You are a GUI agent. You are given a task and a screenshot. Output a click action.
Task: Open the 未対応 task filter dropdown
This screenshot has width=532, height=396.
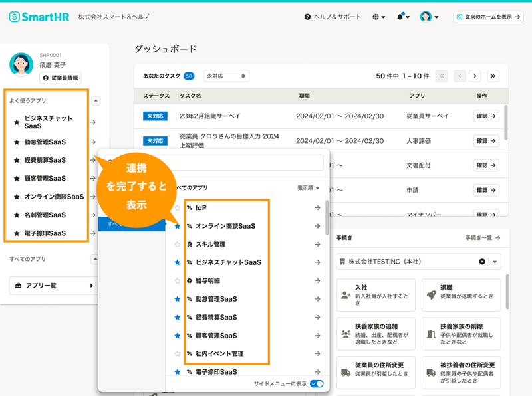point(226,76)
